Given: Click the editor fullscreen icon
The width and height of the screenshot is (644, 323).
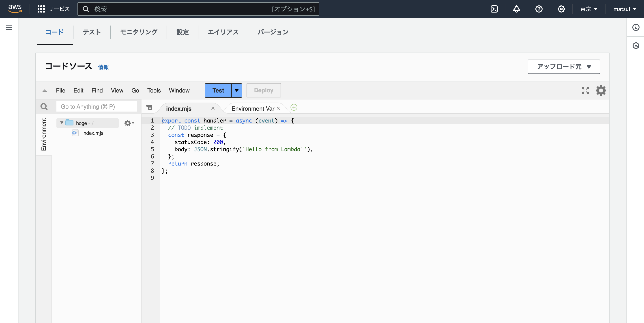Looking at the screenshot, I should tap(585, 90).
